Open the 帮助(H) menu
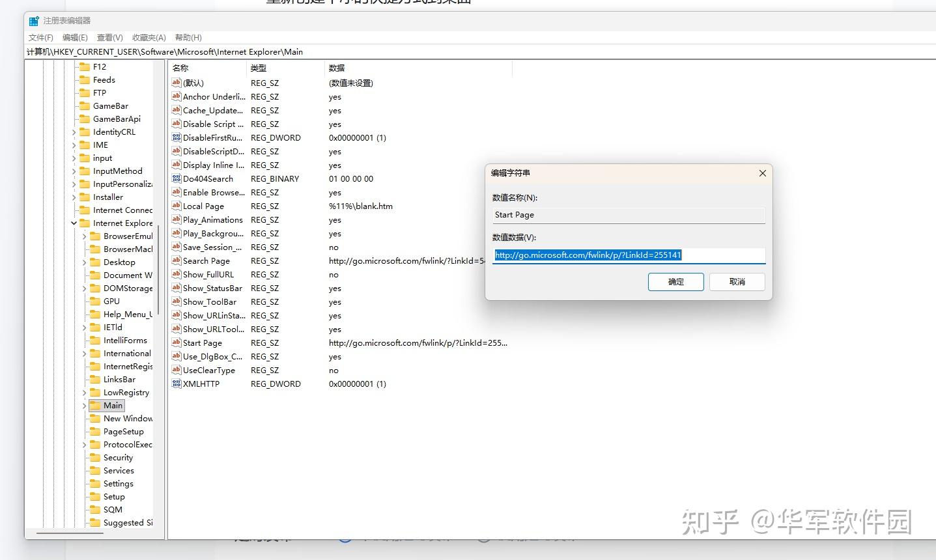The image size is (936, 560). point(188,38)
